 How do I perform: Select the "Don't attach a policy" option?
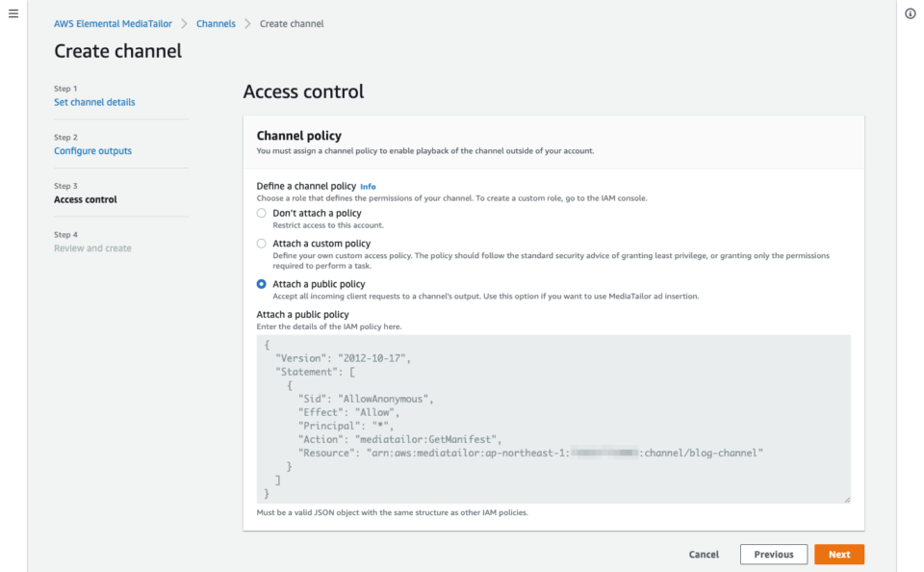click(261, 213)
